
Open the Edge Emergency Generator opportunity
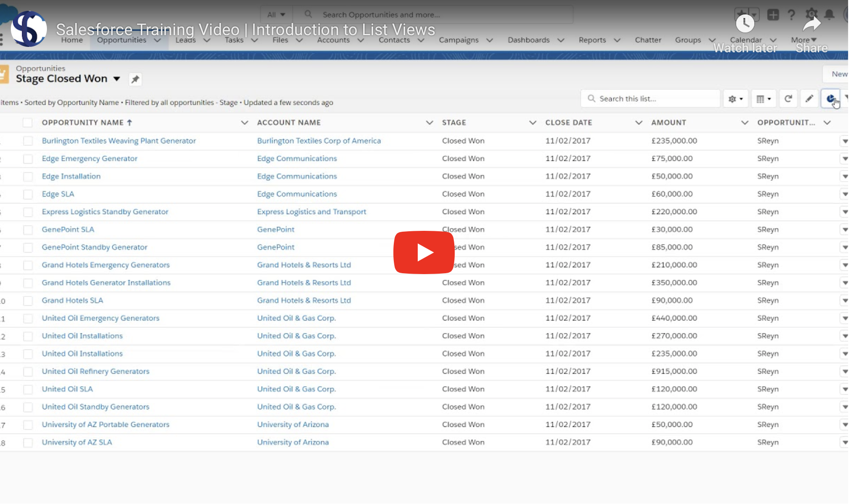pos(90,159)
